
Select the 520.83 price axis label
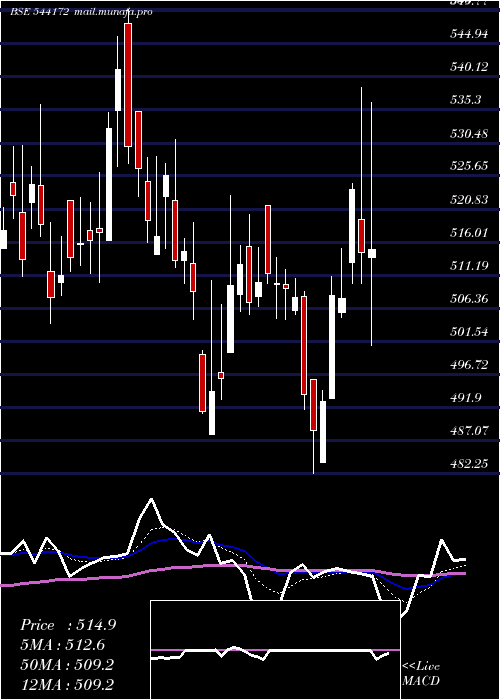coord(469,199)
